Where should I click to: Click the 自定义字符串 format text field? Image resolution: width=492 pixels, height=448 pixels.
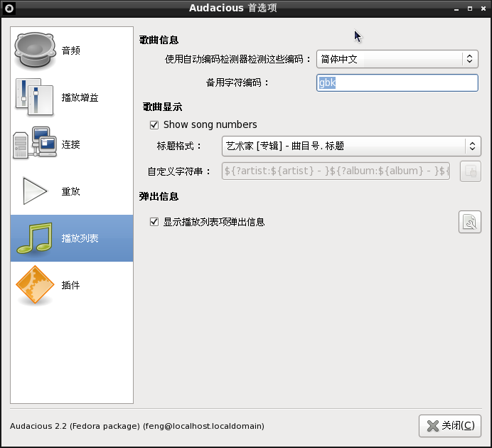point(336,171)
